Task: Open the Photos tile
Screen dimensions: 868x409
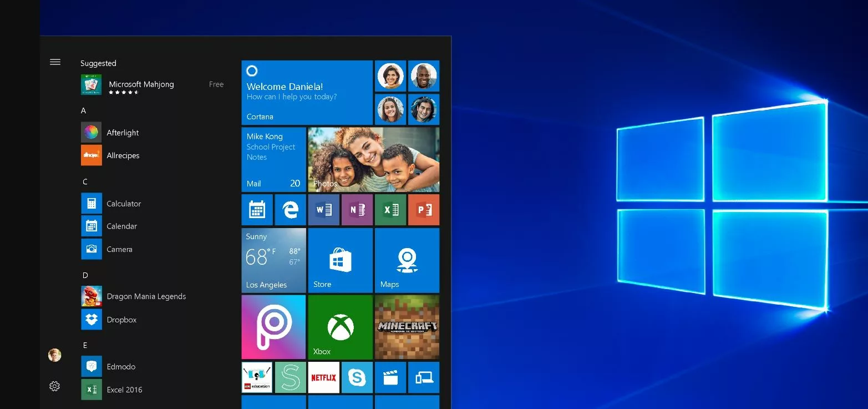Action: [374, 160]
